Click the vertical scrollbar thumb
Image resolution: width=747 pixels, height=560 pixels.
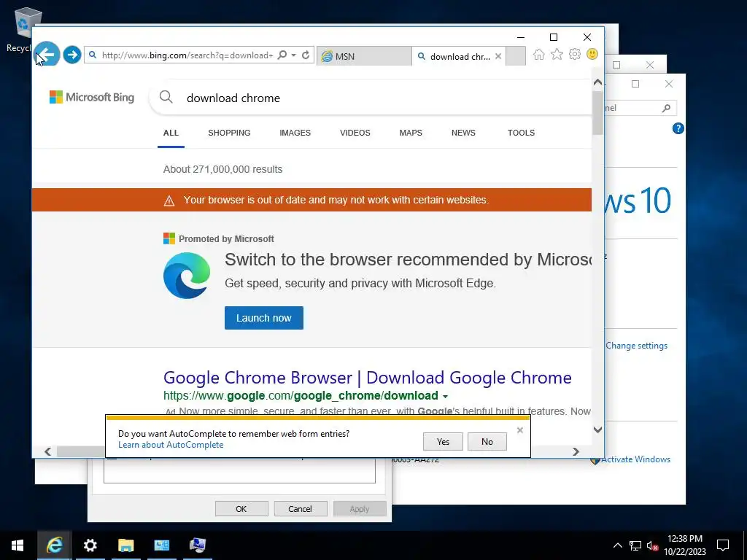[597, 113]
